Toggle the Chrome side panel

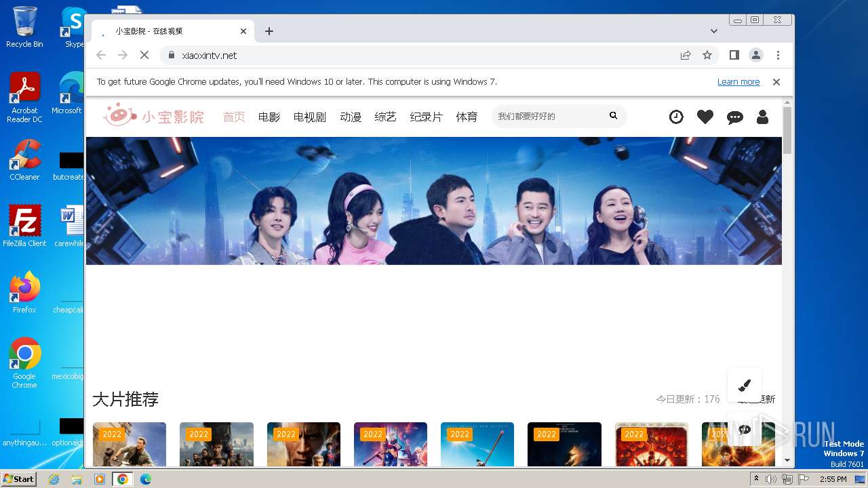[x=734, y=55]
